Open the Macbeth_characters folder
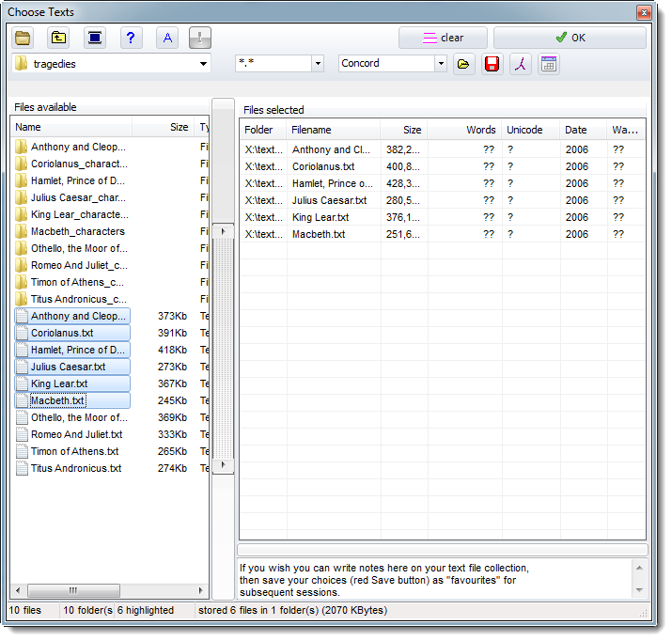Screen dimensions: 672x641 pyautogui.click(x=77, y=231)
